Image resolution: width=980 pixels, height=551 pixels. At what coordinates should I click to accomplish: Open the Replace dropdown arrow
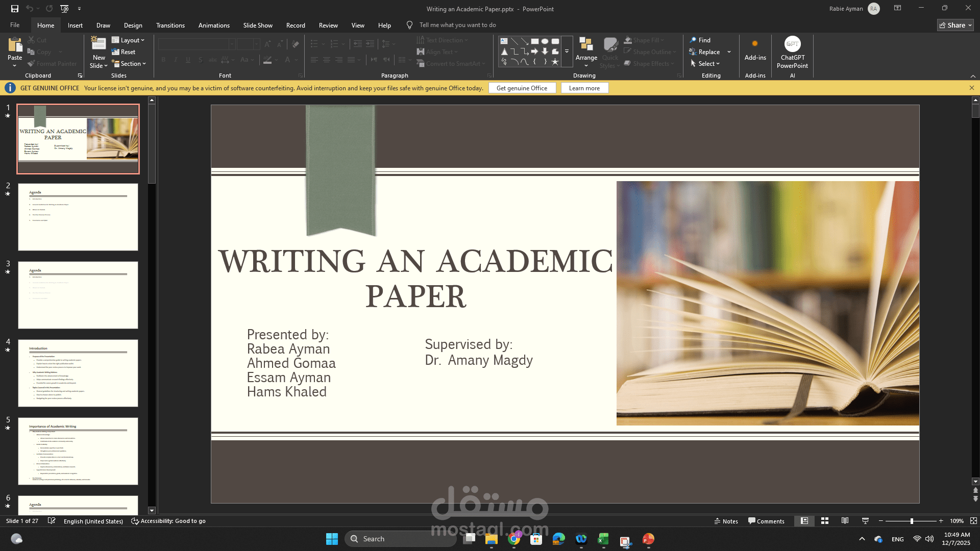(729, 52)
